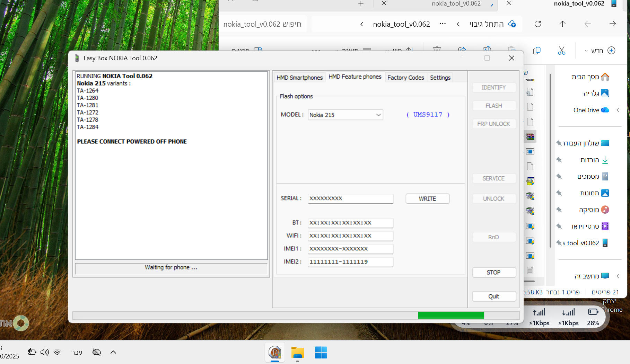Click the copy icon in Explorer toolbar
The image size is (630, 364).
536,51
